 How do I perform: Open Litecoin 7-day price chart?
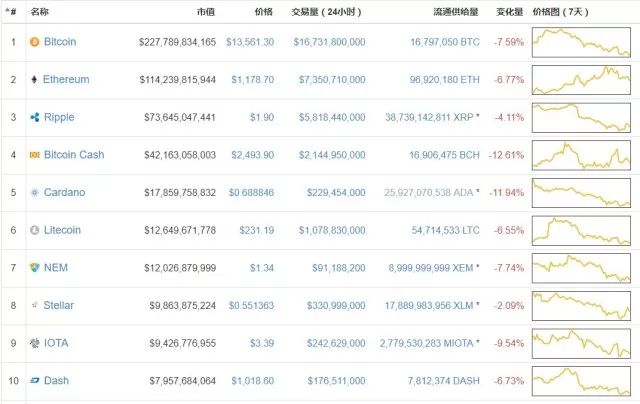582,230
